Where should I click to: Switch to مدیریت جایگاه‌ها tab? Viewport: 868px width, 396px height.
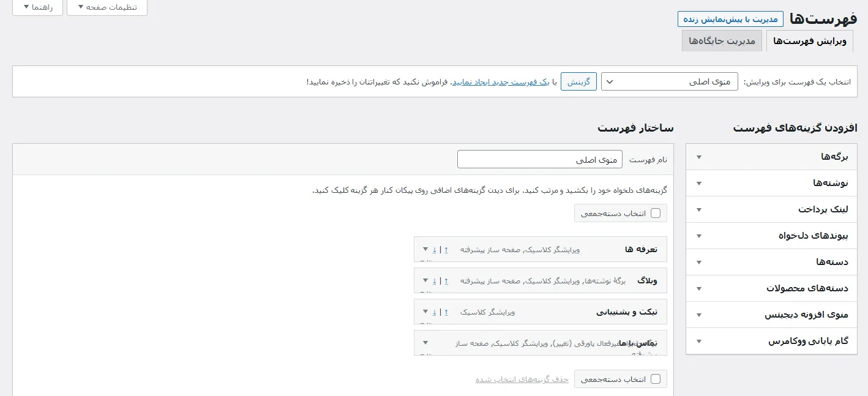tap(722, 41)
